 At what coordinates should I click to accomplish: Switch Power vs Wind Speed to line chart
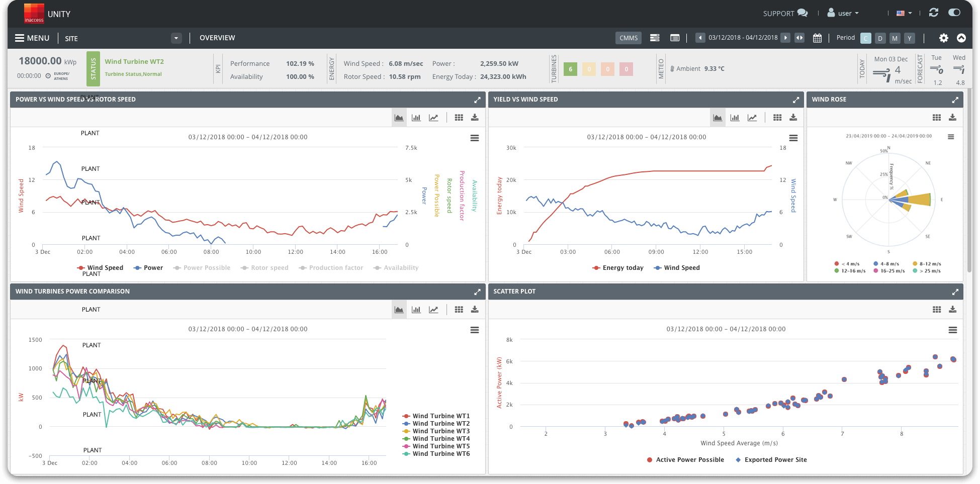[433, 118]
